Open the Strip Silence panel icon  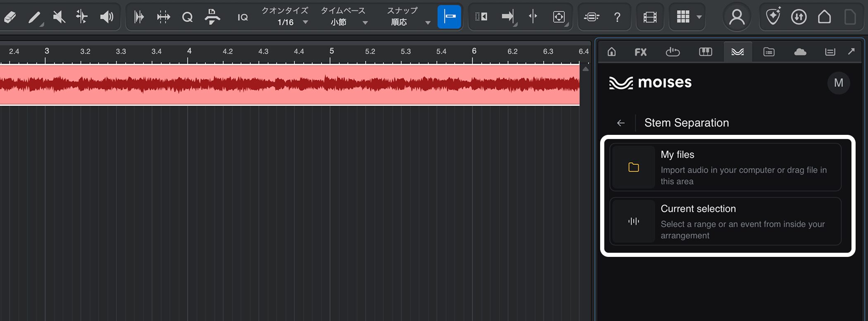pos(163,17)
